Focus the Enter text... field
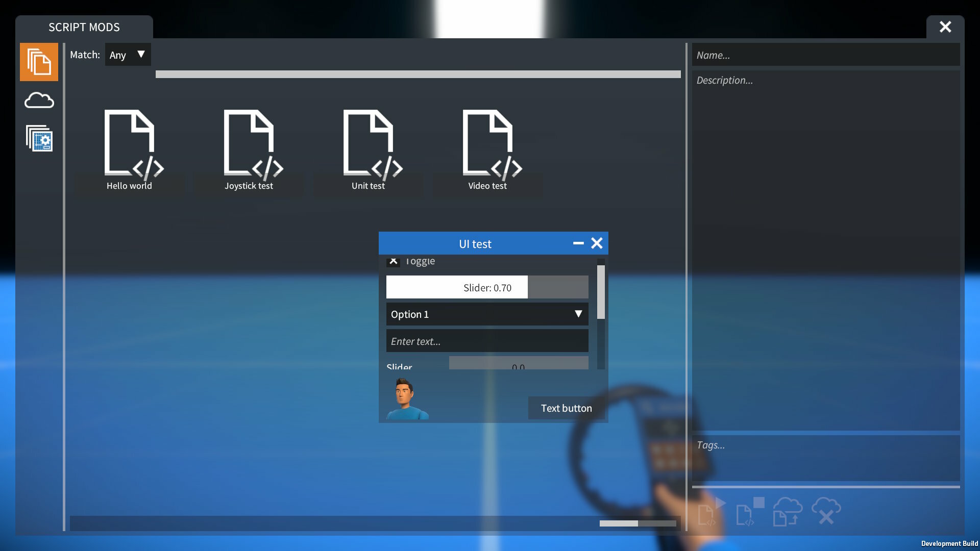The height and width of the screenshot is (551, 980). [x=487, y=341]
